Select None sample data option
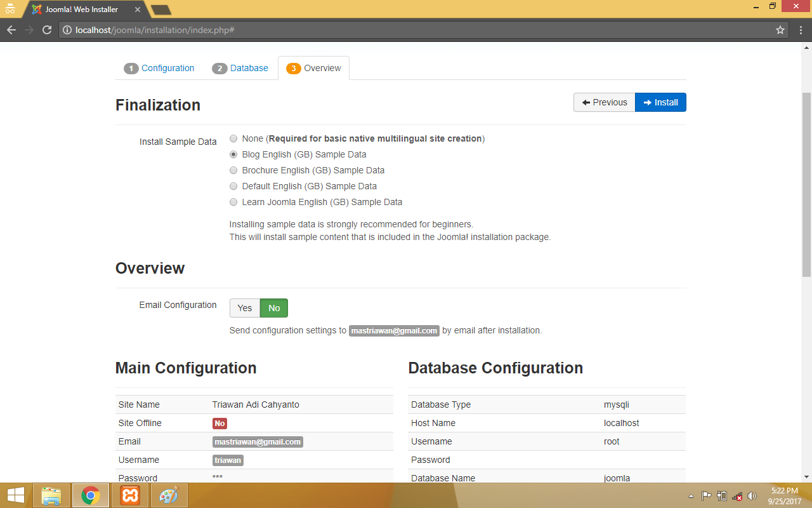This screenshot has height=508, width=812. pos(234,138)
